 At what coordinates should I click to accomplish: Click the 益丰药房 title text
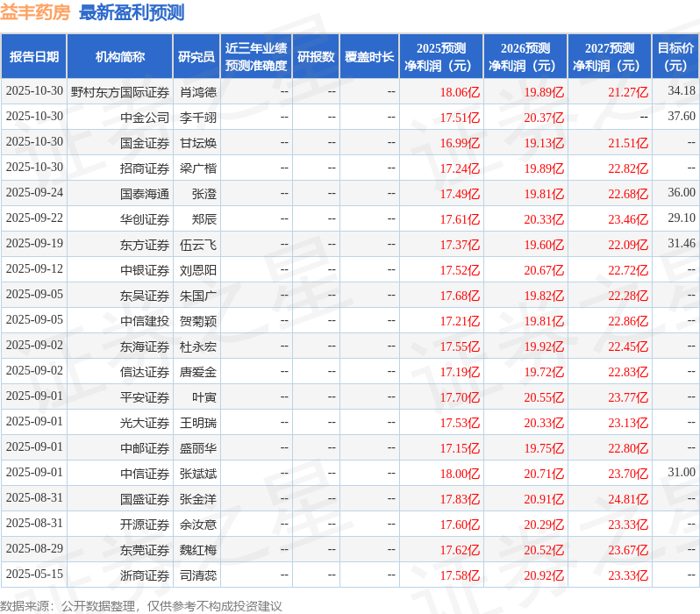point(35,12)
